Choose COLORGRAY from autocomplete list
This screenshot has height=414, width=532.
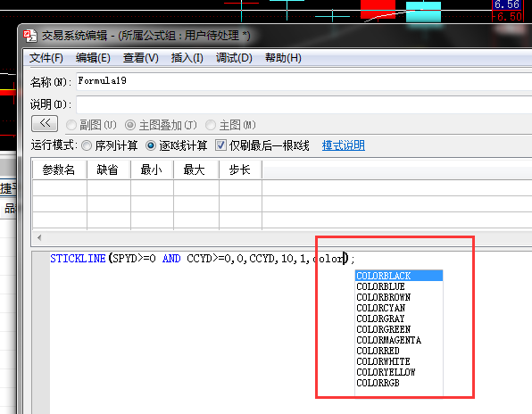(x=399, y=319)
